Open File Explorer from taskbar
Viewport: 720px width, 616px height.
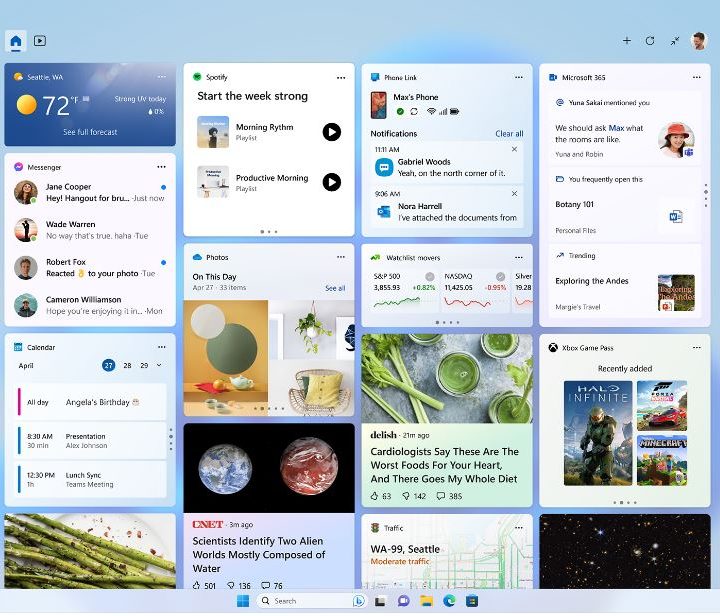(x=426, y=601)
